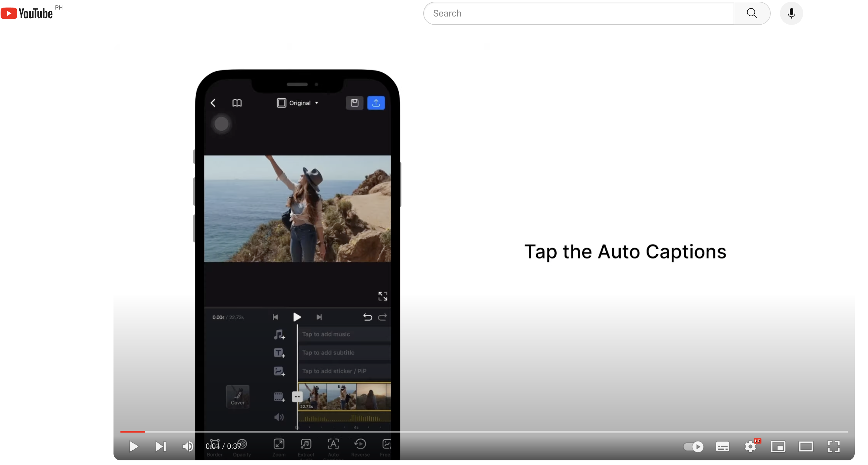Image resolution: width=868 pixels, height=465 pixels.
Task: Enter full screen mode
Action: 834,446
